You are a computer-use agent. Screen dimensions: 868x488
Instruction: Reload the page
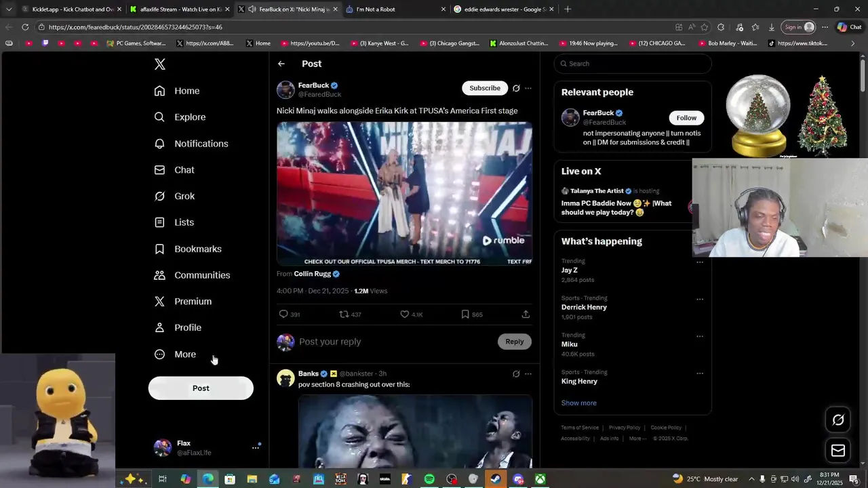pos(25,27)
